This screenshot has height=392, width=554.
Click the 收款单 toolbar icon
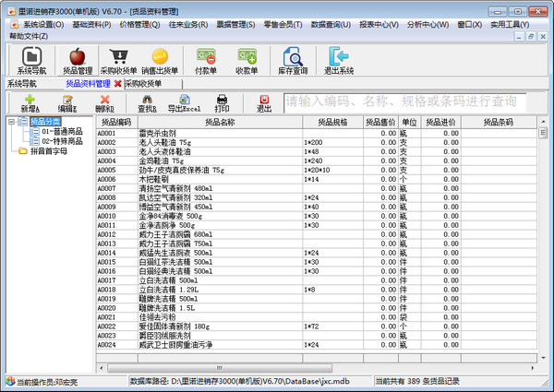[246, 60]
